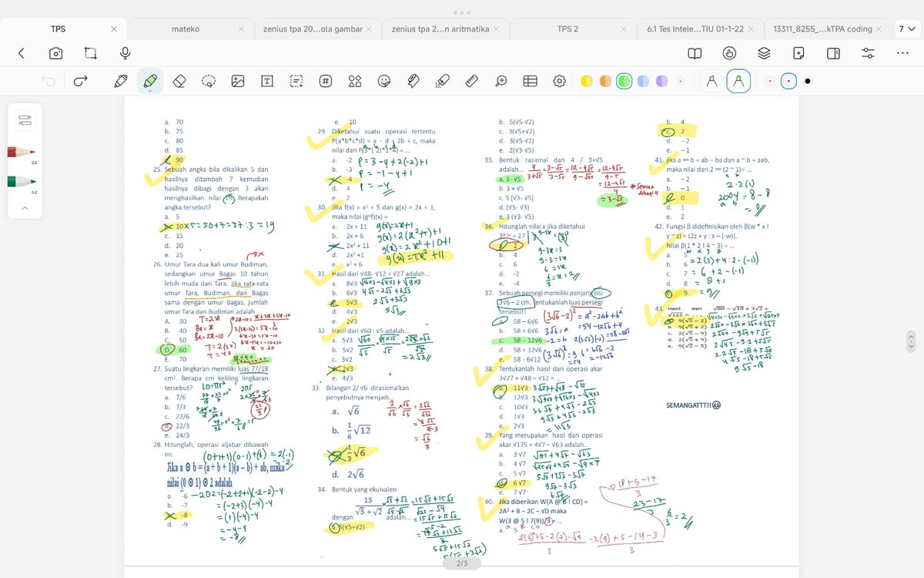Viewport: 924px width, 578px height.
Task: Open the 2/3 page indicator
Action: [462, 564]
